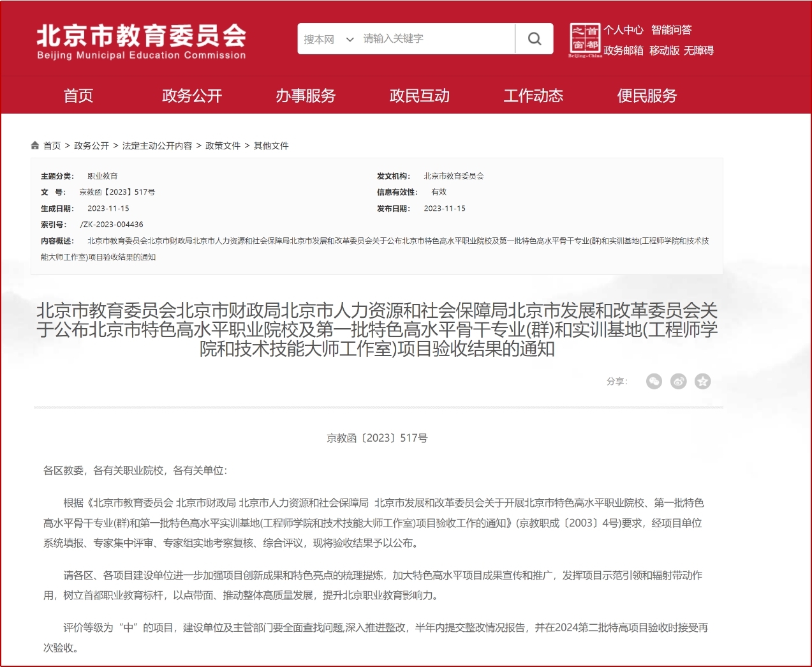Share article via Weibo icon
The width and height of the screenshot is (812, 667).
(678, 382)
